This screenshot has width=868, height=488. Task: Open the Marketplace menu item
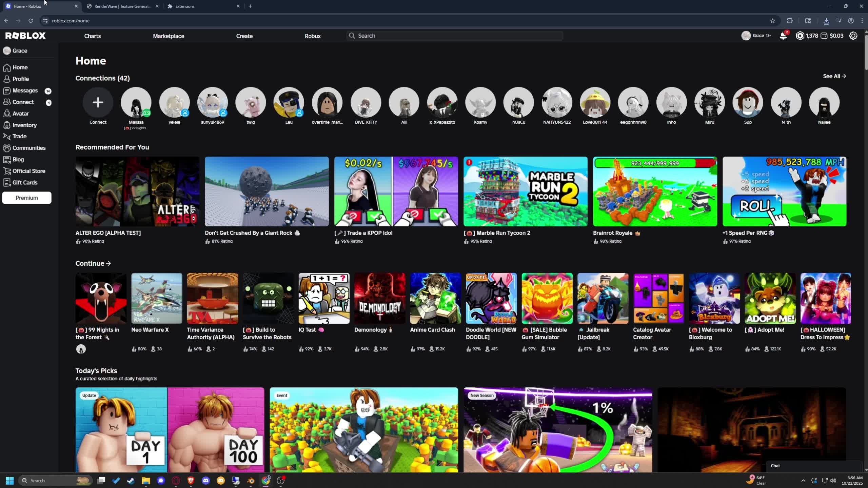tap(169, 36)
